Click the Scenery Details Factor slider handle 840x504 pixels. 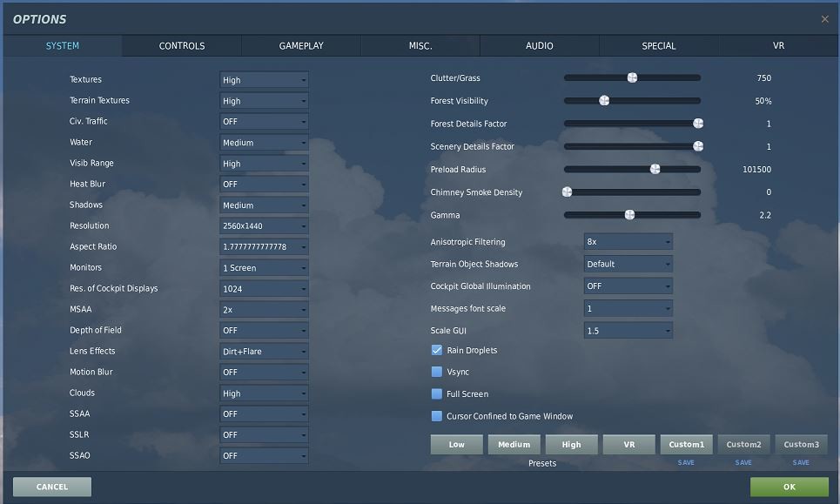(698, 146)
